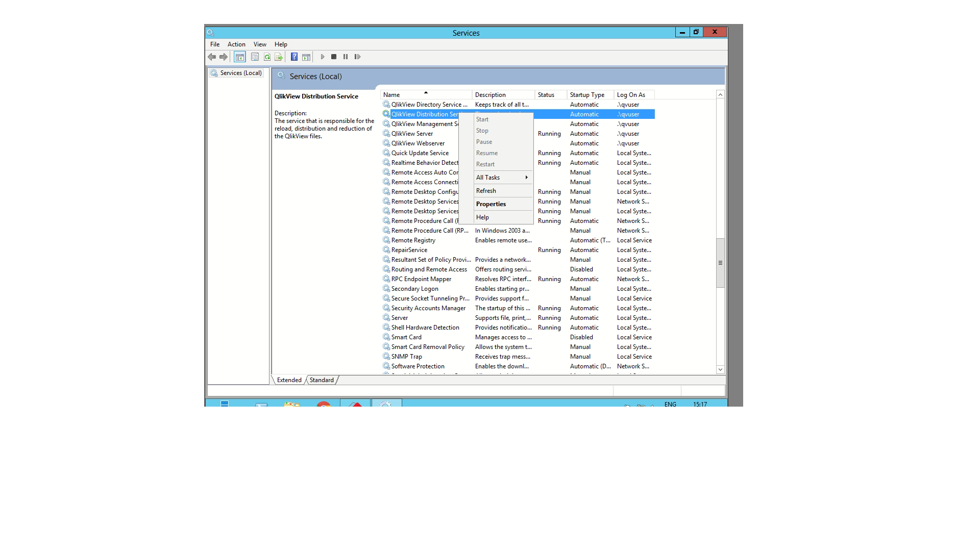Select the QlikView Directory Service row
This screenshot has width=980, height=551.
[x=518, y=105]
